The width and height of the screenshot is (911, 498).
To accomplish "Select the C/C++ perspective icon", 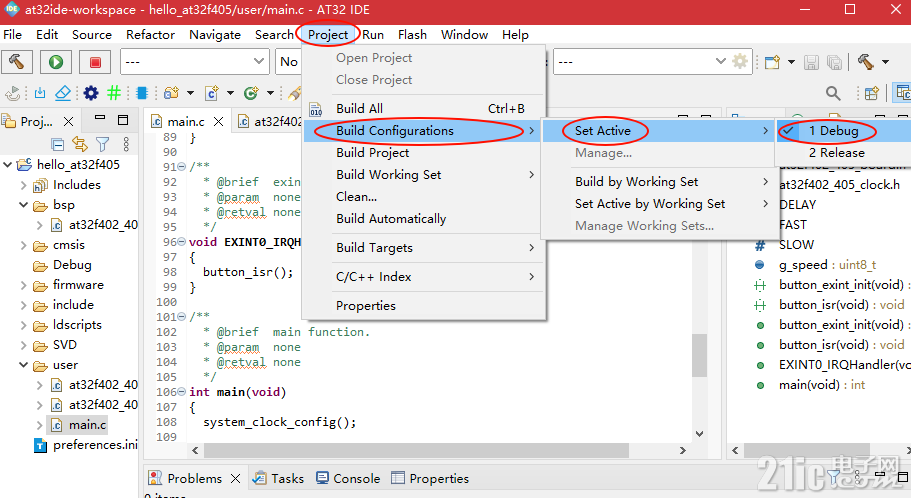I will pos(902,93).
